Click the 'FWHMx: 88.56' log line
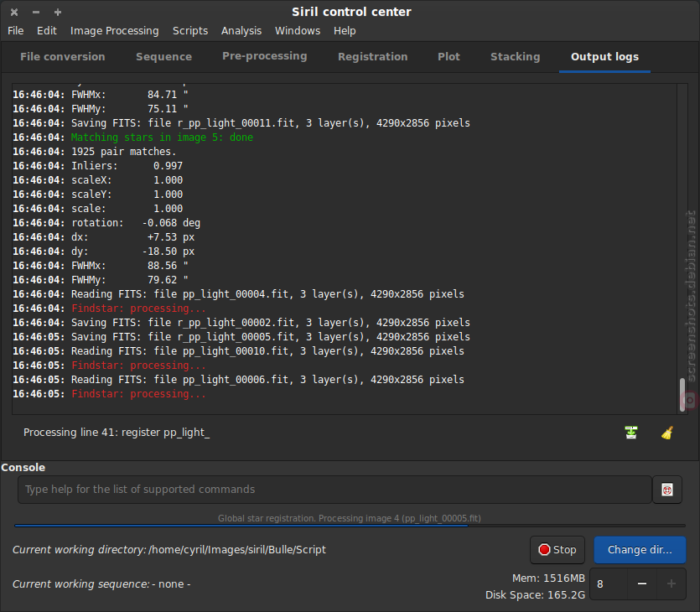The width and height of the screenshot is (700, 612). pyautogui.click(x=129, y=266)
